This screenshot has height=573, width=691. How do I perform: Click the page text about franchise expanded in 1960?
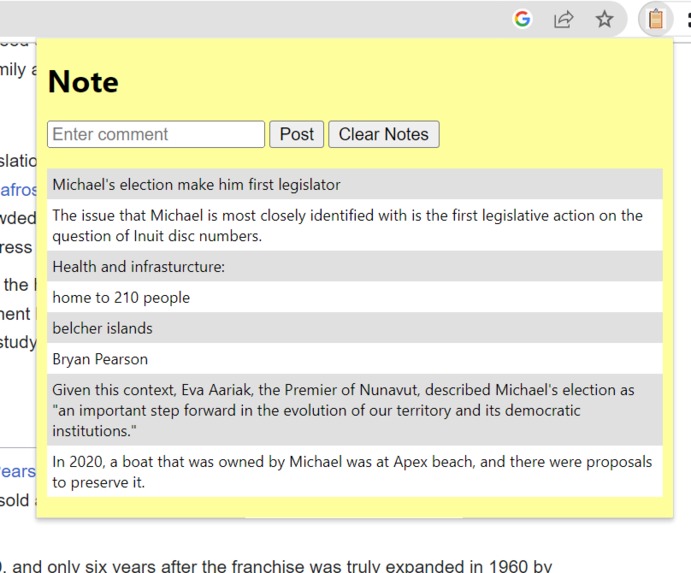point(276,566)
